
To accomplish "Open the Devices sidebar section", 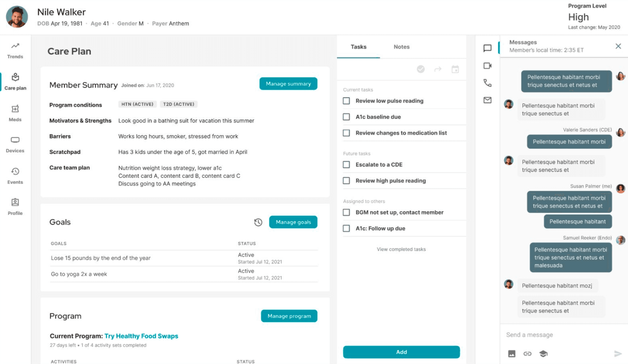I will (15, 144).
